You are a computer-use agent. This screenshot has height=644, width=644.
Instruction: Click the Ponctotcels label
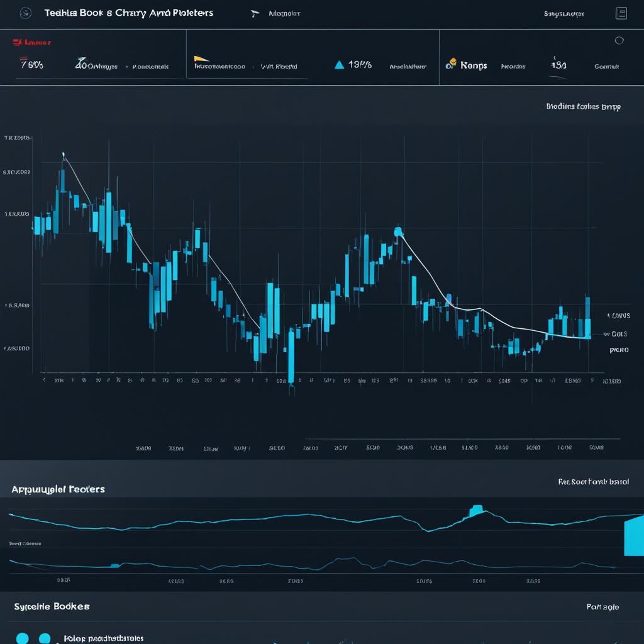(150, 67)
